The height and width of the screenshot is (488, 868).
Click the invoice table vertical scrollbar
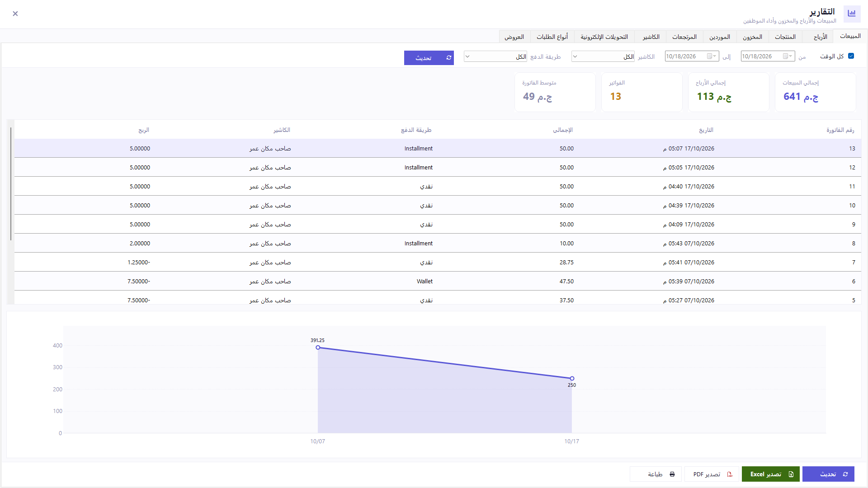click(x=11, y=184)
